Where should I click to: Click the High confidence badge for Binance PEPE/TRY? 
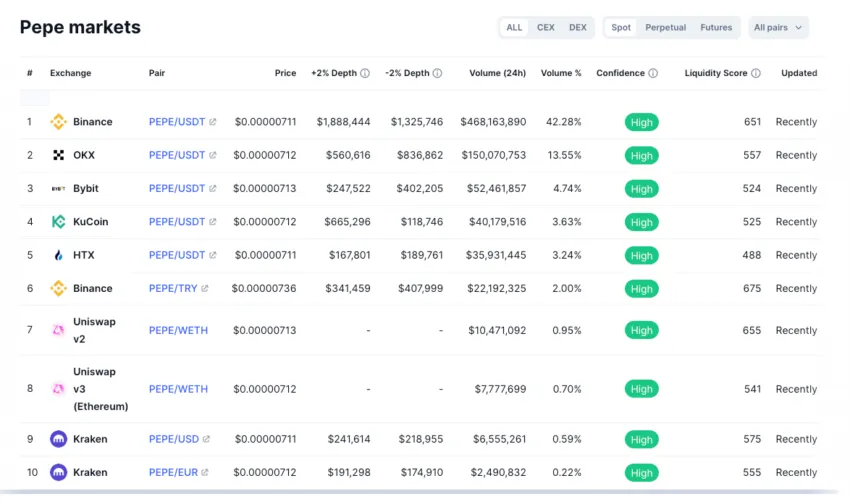tap(642, 289)
